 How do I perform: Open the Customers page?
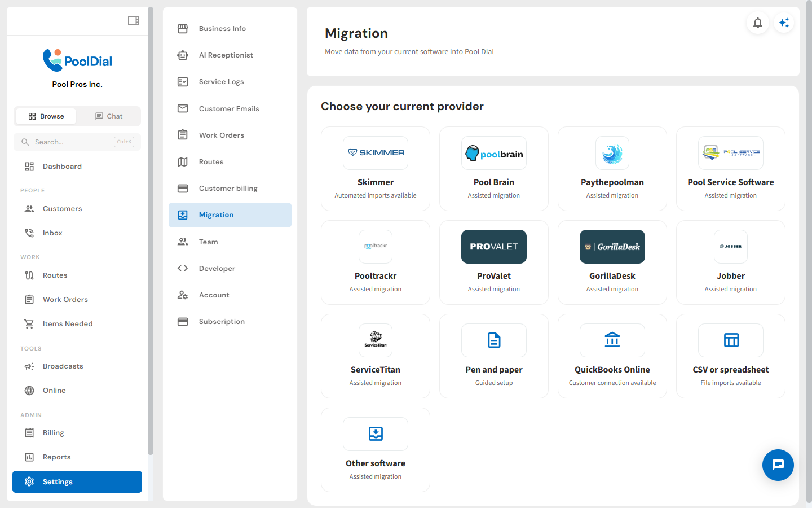(77, 209)
